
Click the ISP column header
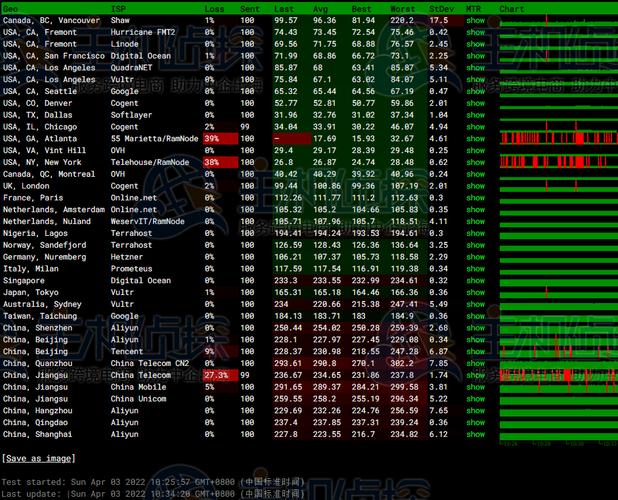click(x=118, y=9)
